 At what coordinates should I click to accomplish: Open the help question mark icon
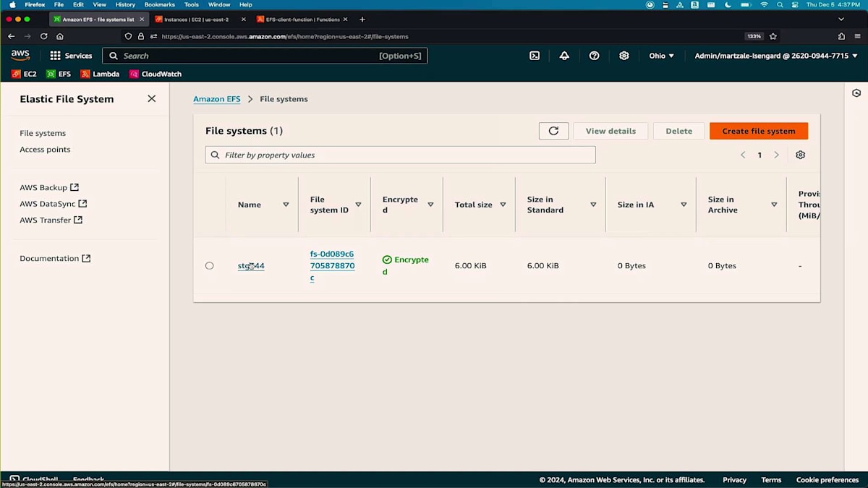point(594,56)
